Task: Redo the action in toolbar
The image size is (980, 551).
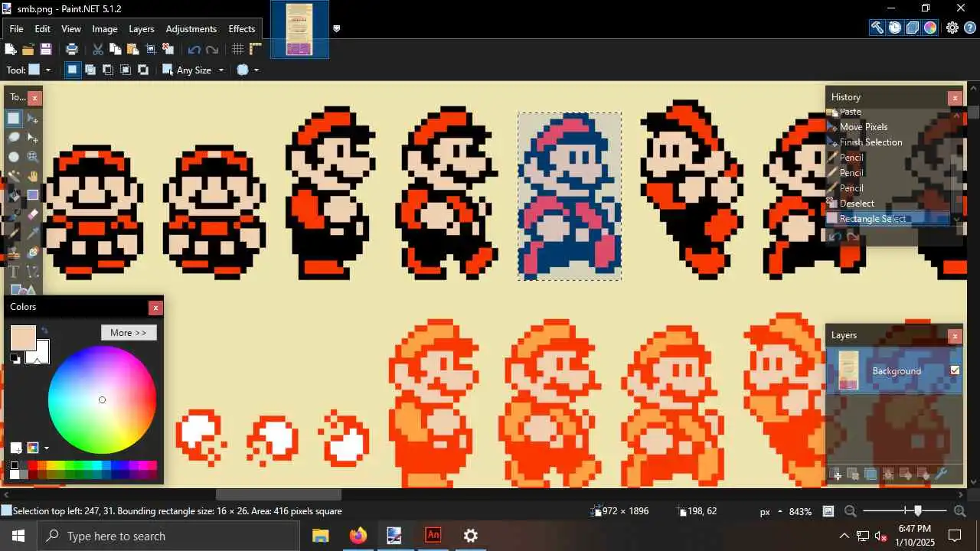Action: 212,49
